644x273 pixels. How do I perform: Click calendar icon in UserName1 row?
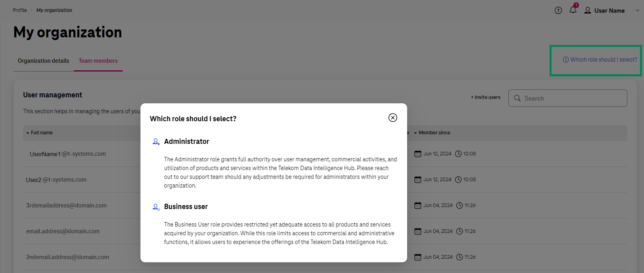[x=418, y=154]
